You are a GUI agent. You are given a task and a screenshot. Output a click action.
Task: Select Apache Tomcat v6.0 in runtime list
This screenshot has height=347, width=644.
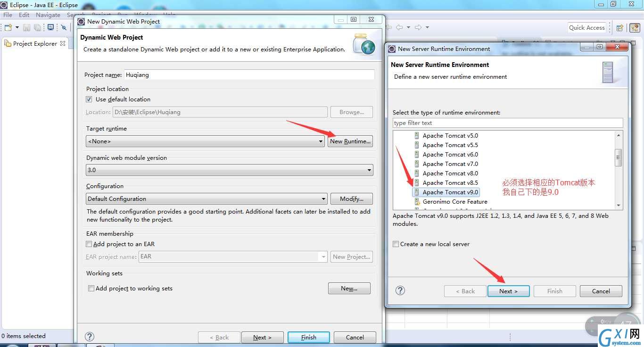(450, 155)
